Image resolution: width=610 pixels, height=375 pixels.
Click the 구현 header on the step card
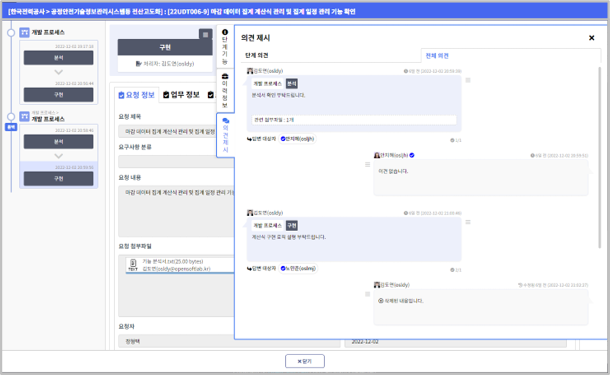point(165,47)
